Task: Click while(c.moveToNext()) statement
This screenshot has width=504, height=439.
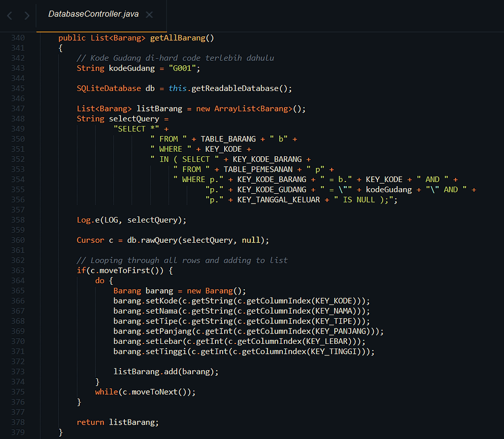Action: coord(145,392)
